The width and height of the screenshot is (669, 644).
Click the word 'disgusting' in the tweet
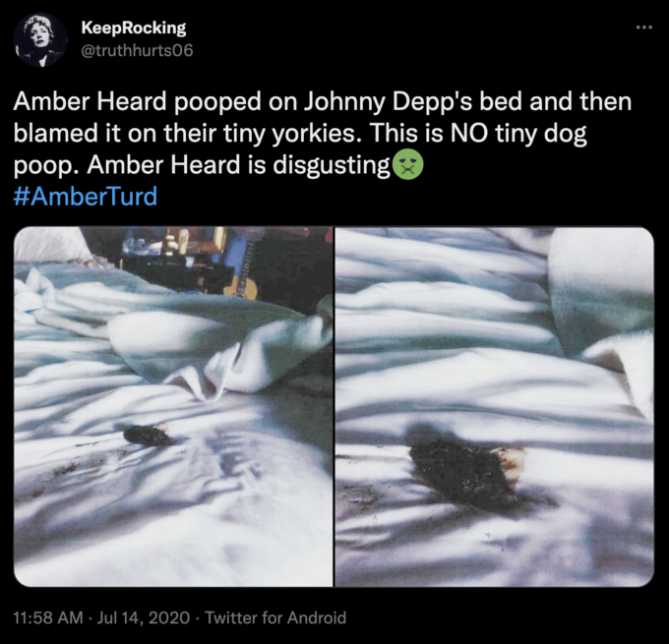pos(332,165)
